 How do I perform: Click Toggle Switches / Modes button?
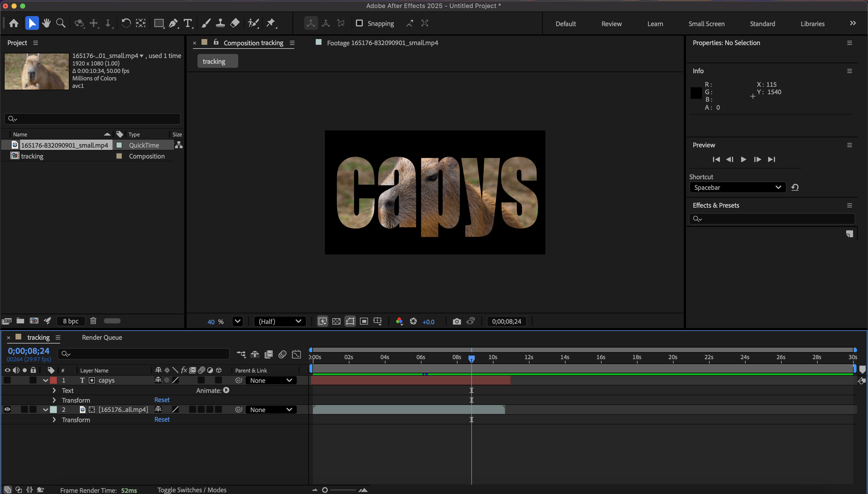tap(191, 490)
